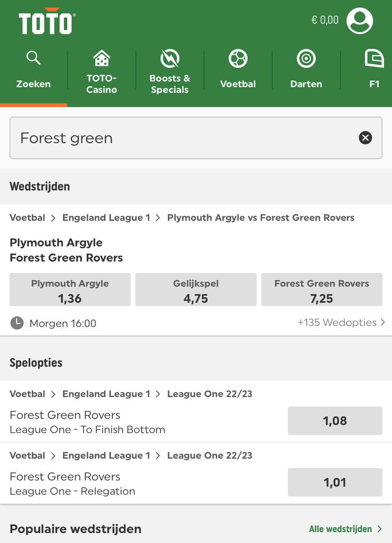The image size is (392, 543).
Task: Clear the search field with X
Action: [365, 138]
